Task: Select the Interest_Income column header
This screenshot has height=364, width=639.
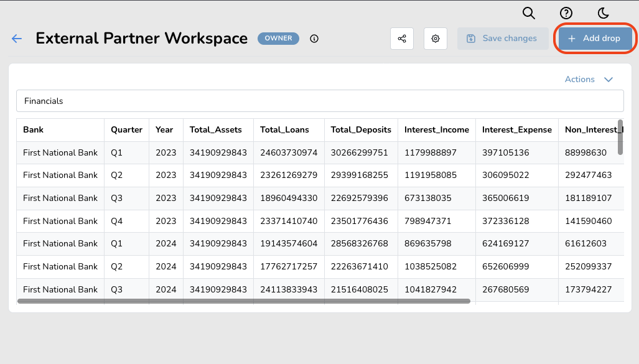Action: click(436, 129)
